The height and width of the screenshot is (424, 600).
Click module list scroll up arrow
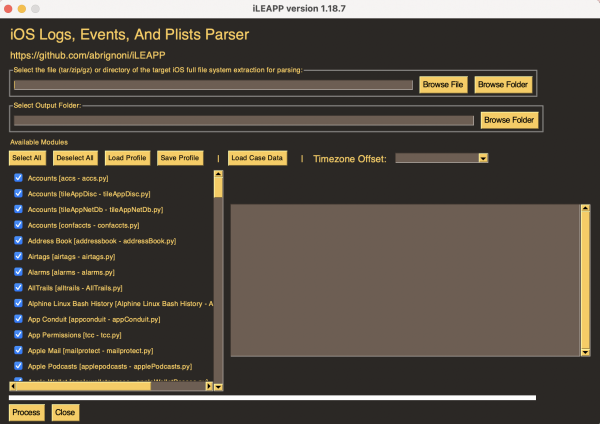pos(218,174)
